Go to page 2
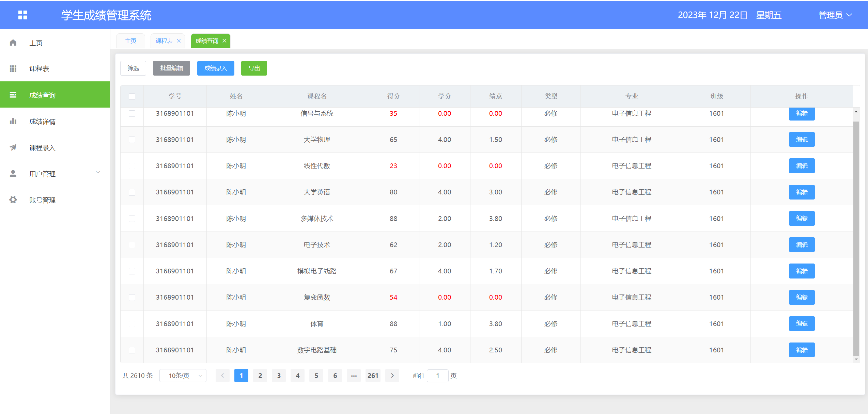The image size is (868, 414). tap(260, 376)
